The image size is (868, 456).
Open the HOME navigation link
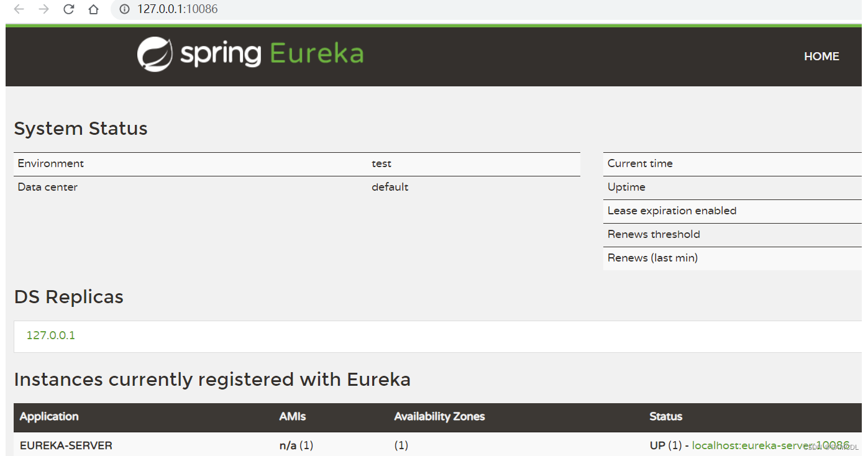pyautogui.click(x=821, y=56)
